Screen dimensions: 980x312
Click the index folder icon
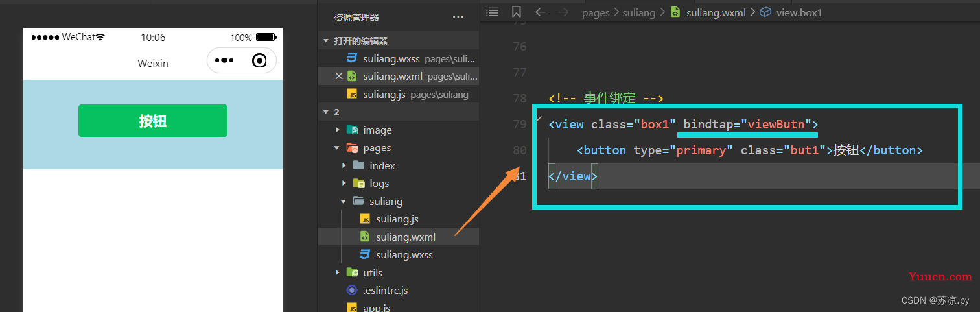[358, 166]
